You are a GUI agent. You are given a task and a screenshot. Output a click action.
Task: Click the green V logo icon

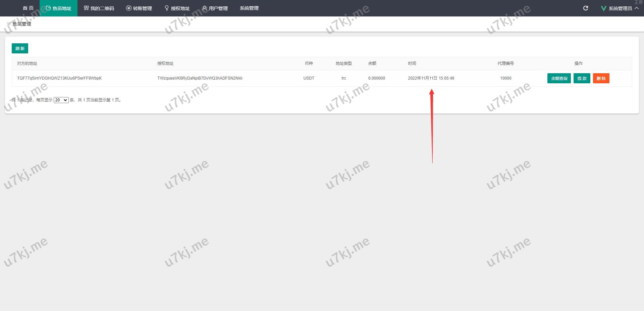[603, 8]
